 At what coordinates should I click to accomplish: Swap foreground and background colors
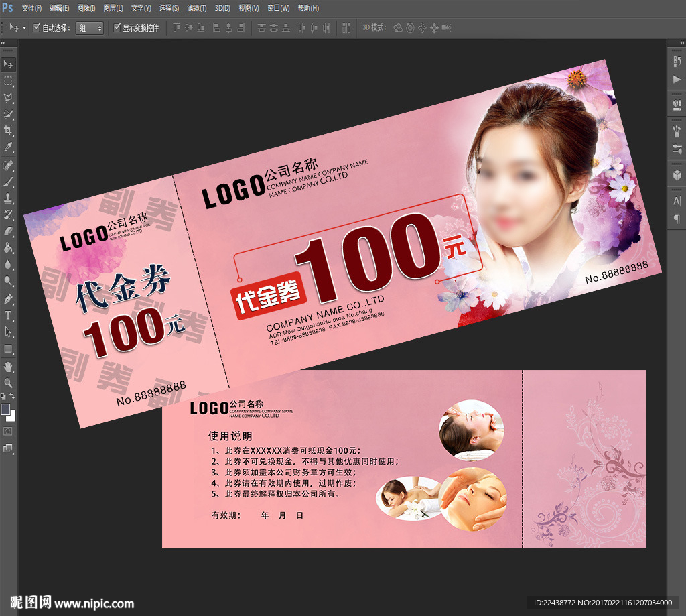(x=12, y=396)
